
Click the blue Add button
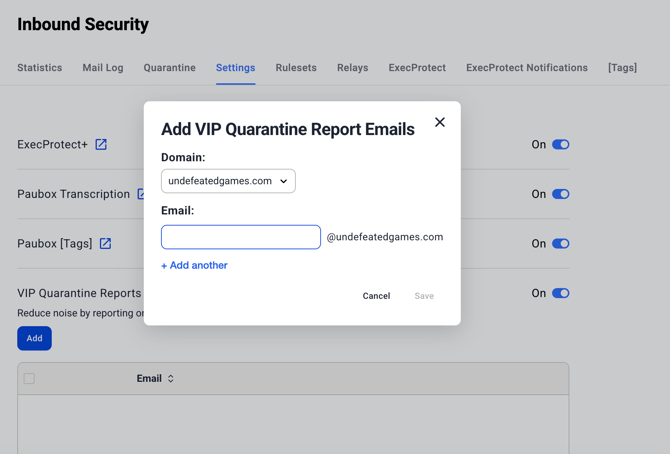pyautogui.click(x=34, y=338)
